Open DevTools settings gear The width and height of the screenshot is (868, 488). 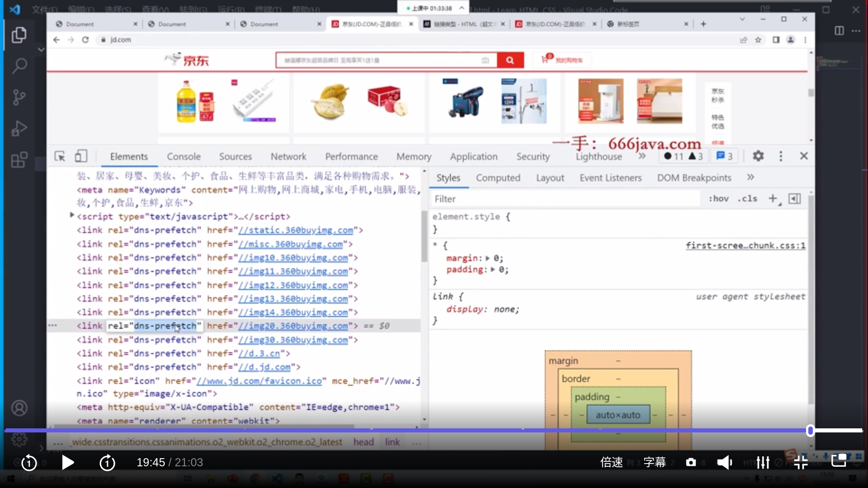pyautogui.click(x=758, y=156)
